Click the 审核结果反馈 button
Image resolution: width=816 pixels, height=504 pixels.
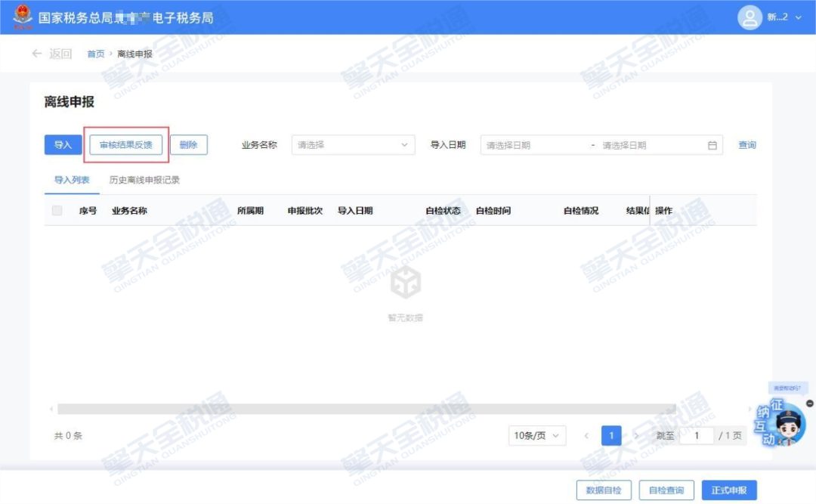125,145
